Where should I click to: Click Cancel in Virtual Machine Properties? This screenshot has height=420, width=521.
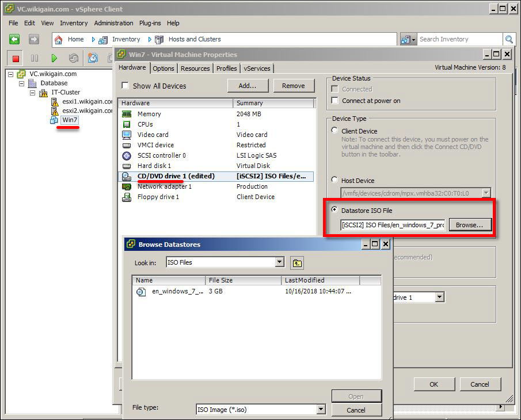(x=480, y=384)
